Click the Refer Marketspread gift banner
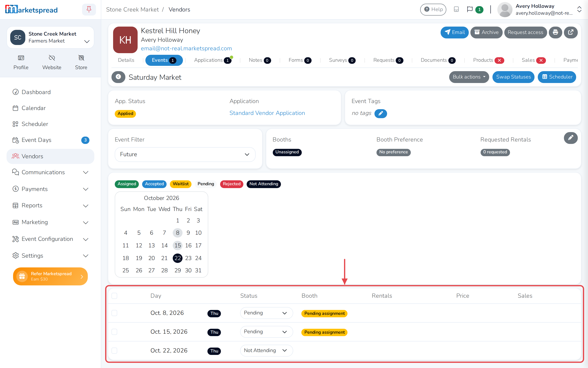This screenshot has width=588, height=368. click(50, 276)
